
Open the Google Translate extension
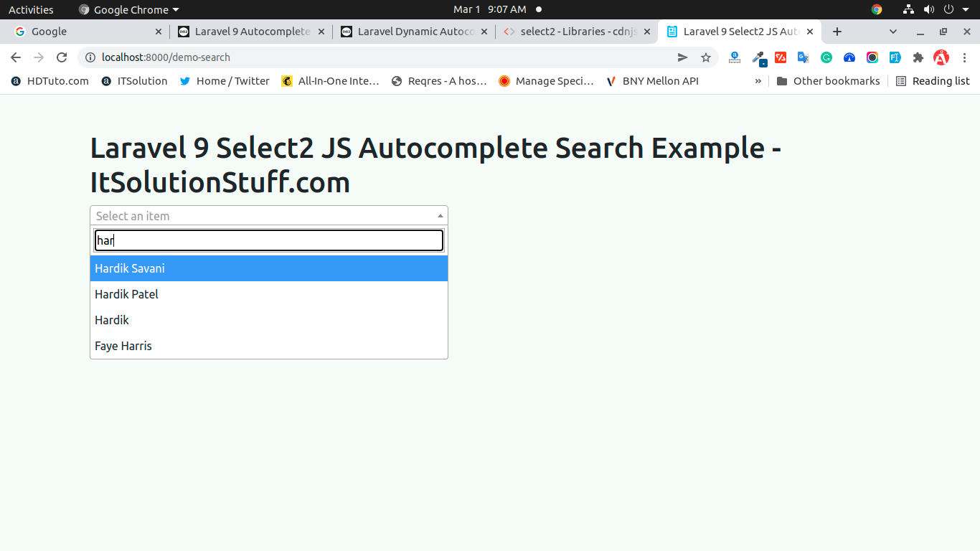[x=804, y=57]
